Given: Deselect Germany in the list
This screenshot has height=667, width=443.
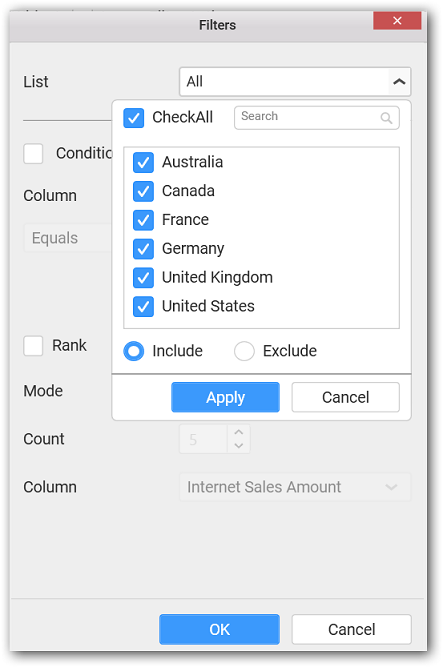Looking at the screenshot, I should pyautogui.click(x=143, y=248).
